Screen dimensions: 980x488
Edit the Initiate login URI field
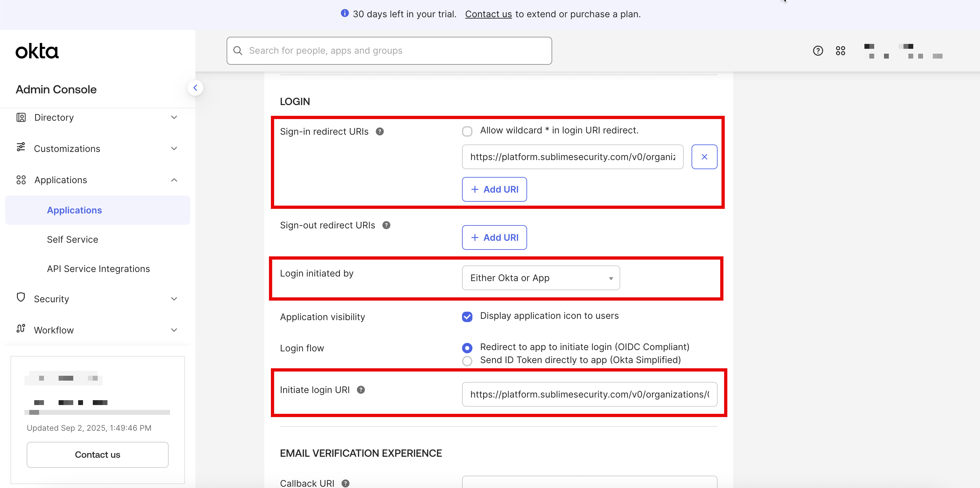click(589, 394)
